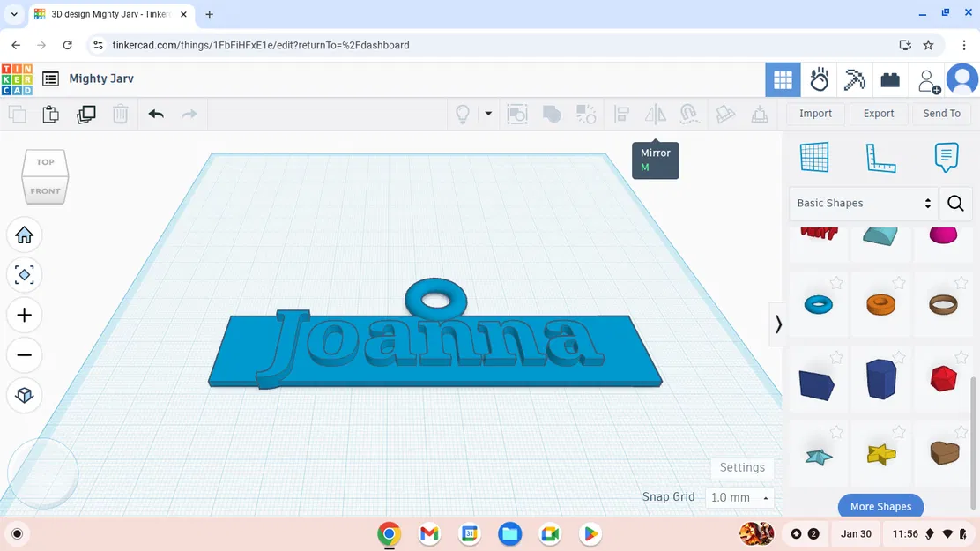Undo the last action
The height and width of the screenshot is (551, 980).
156,114
